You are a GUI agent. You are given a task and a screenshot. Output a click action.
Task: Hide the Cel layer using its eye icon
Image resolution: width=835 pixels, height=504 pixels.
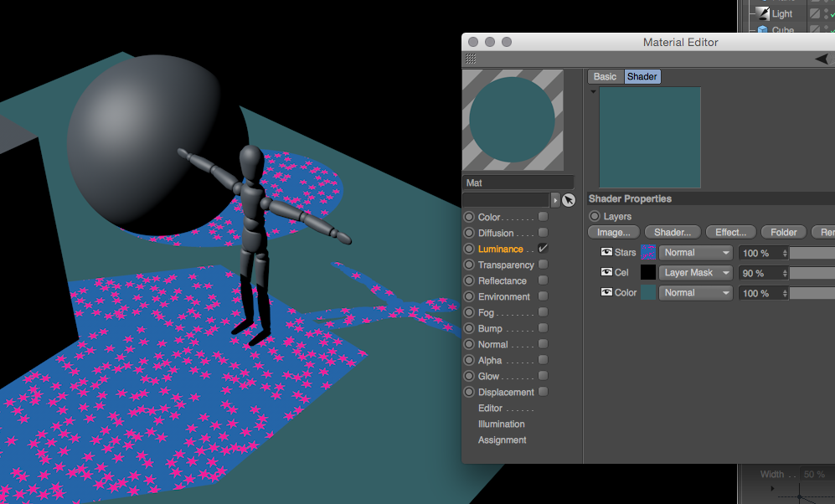click(x=606, y=272)
